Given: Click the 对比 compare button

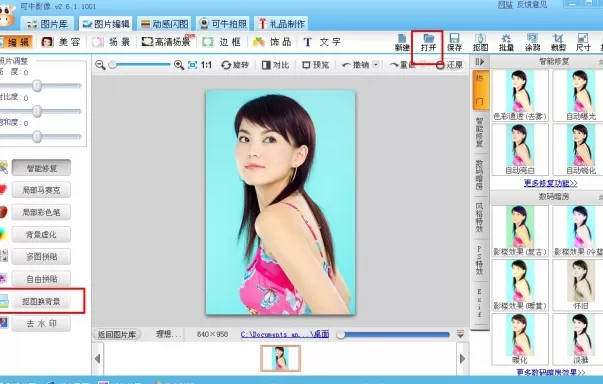Looking at the screenshot, I should [x=275, y=65].
